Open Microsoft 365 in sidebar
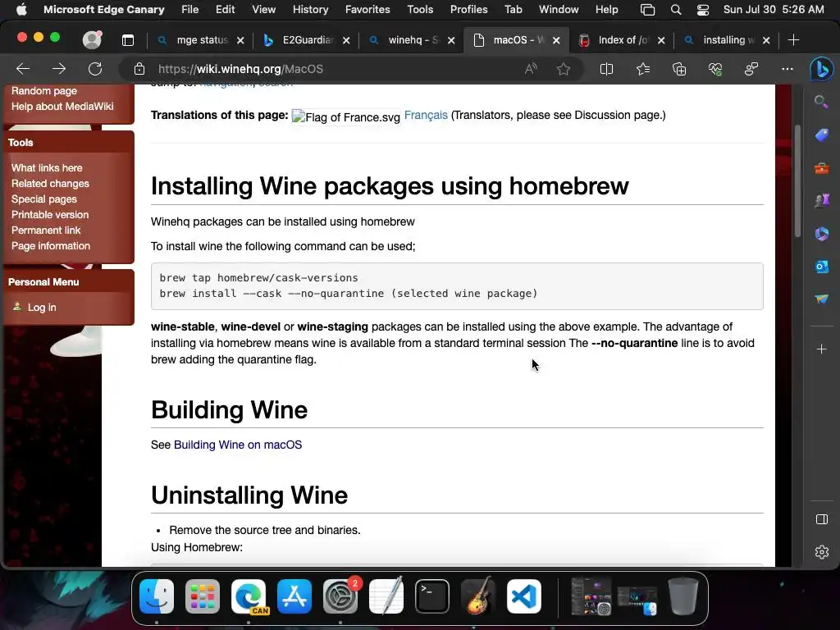The width and height of the screenshot is (840, 630). [821, 234]
